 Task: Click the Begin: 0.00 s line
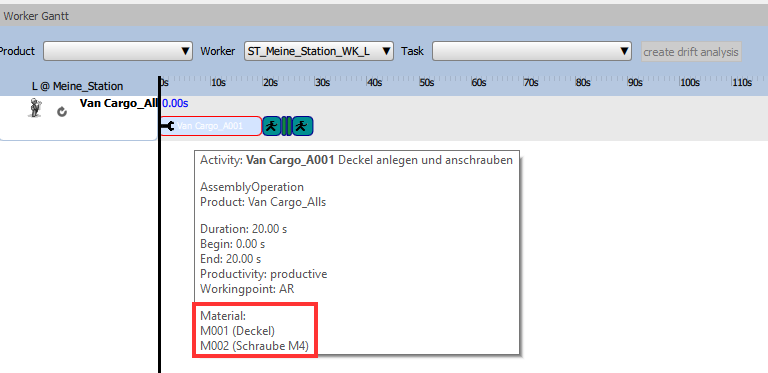(x=233, y=244)
